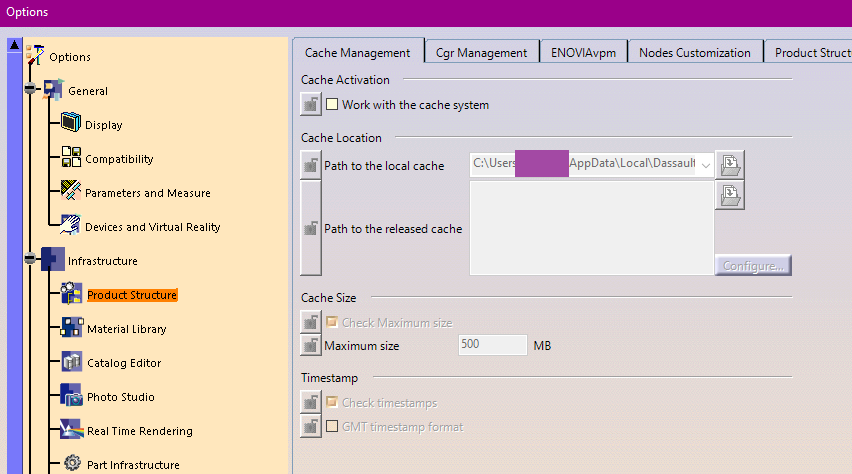Collapse the Infrastructure tree node
852x474 pixels.
(x=31, y=260)
